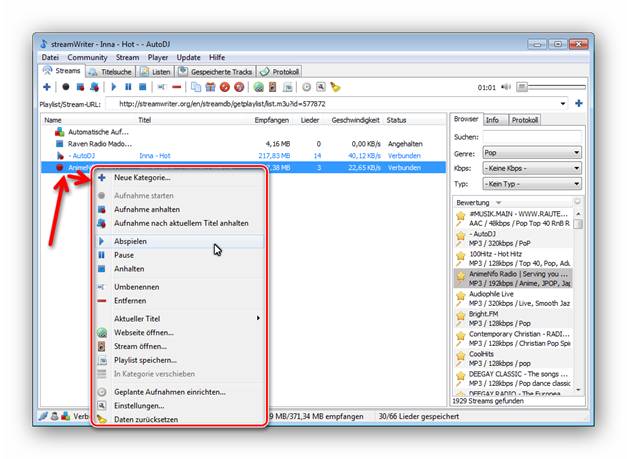Switch to the Titelsuche tab
This screenshot has height=459, width=627.
[x=110, y=72]
